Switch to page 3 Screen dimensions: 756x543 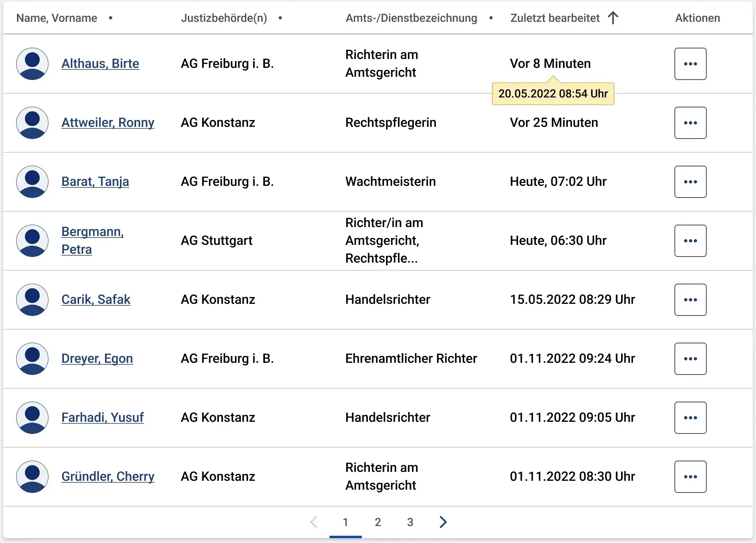(410, 522)
